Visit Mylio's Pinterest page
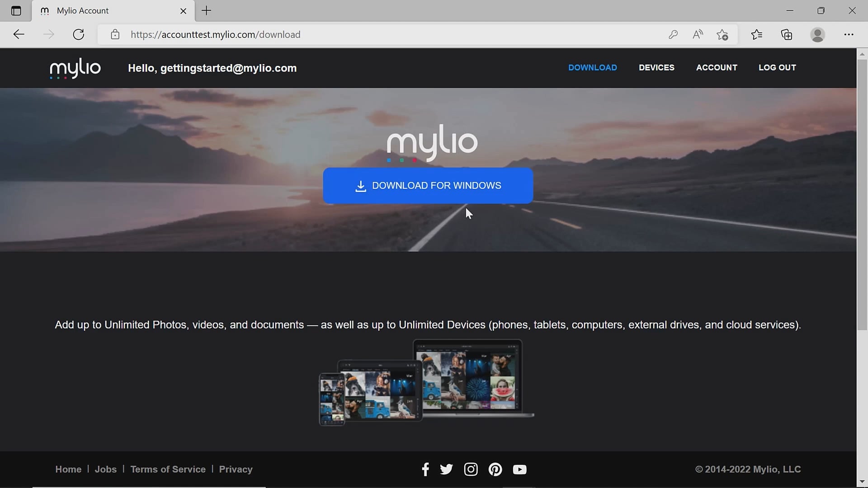This screenshot has height=488, width=868. [495, 469]
